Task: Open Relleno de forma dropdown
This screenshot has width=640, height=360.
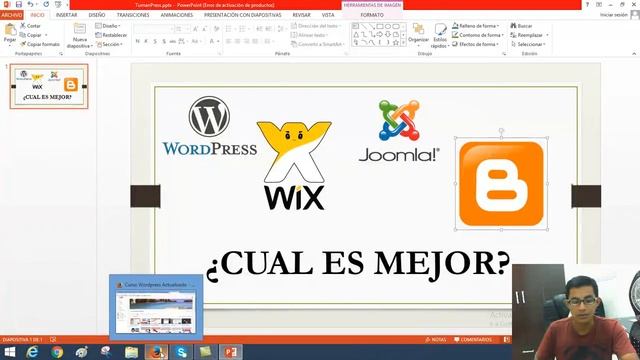Action: tap(476, 26)
